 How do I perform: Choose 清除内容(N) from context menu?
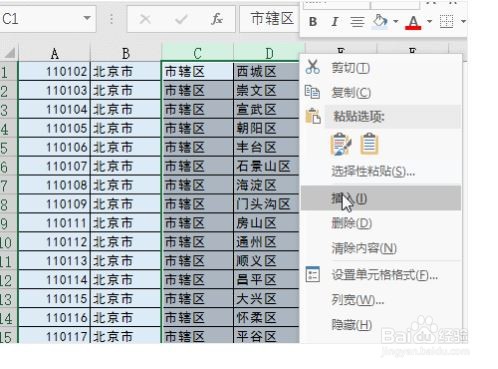pos(364,248)
